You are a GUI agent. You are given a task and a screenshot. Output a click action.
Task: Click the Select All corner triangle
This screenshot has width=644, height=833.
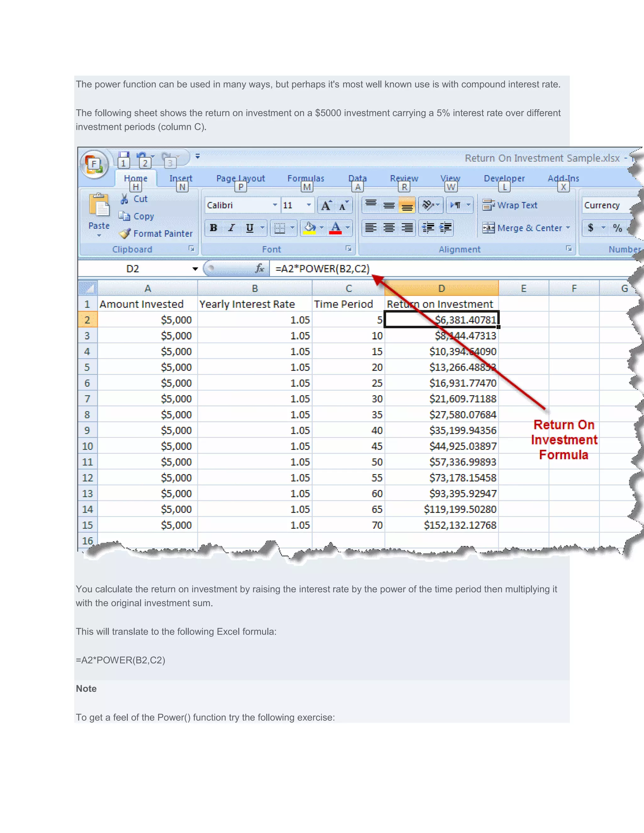point(88,288)
